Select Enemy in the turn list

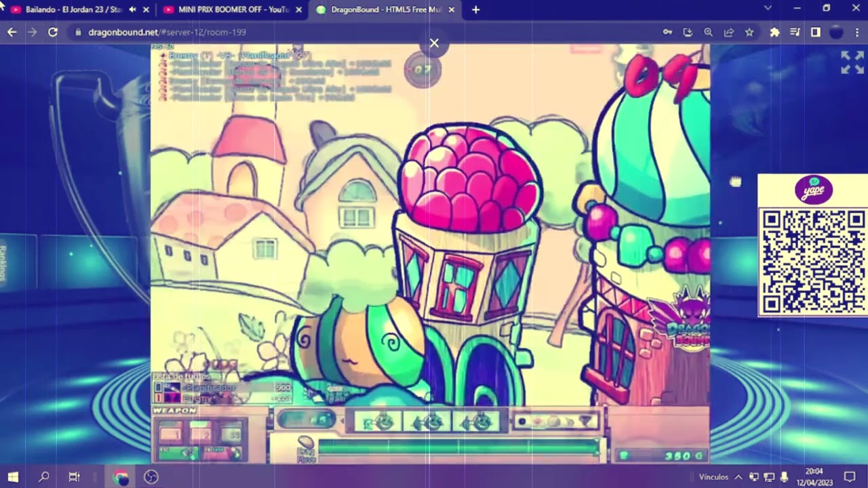tap(224, 398)
